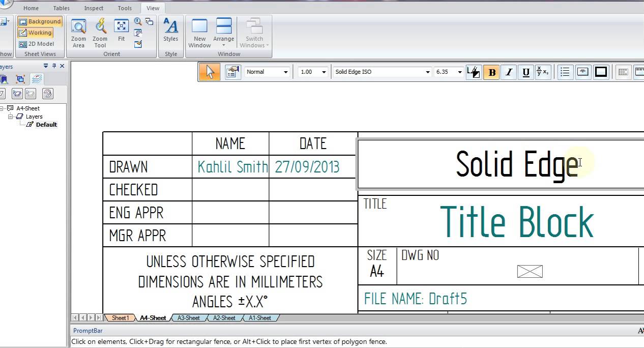The image size is (644, 348).
Task: Click the bullet list icon
Action: pos(565,72)
